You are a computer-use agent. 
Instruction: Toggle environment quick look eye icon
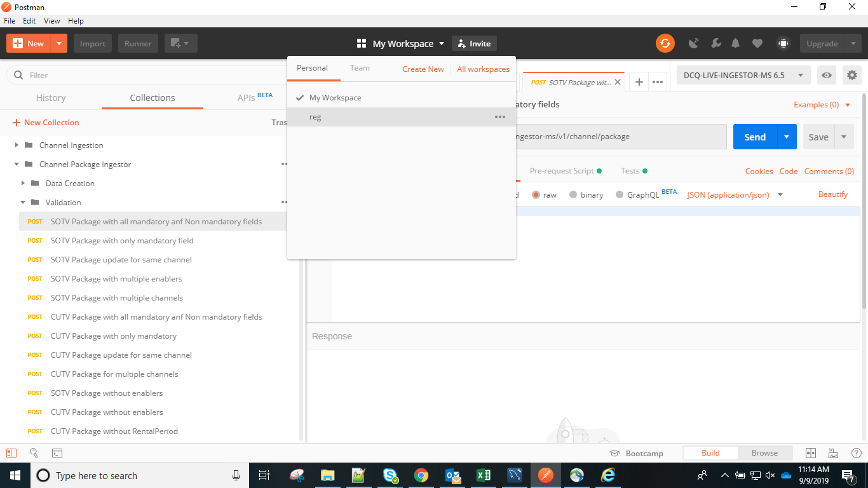click(826, 75)
